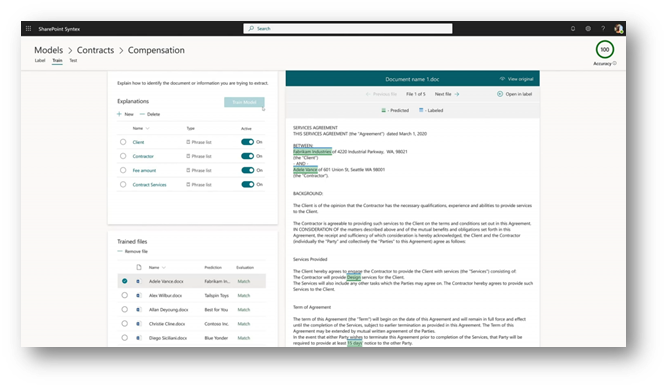Disable the Fee amount toggle
The image size is (668, 389).
[x=248, y=170]
